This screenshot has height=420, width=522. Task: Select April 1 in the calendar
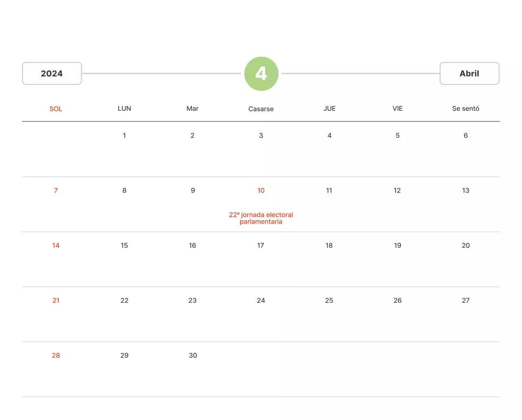tap(124, 135)
